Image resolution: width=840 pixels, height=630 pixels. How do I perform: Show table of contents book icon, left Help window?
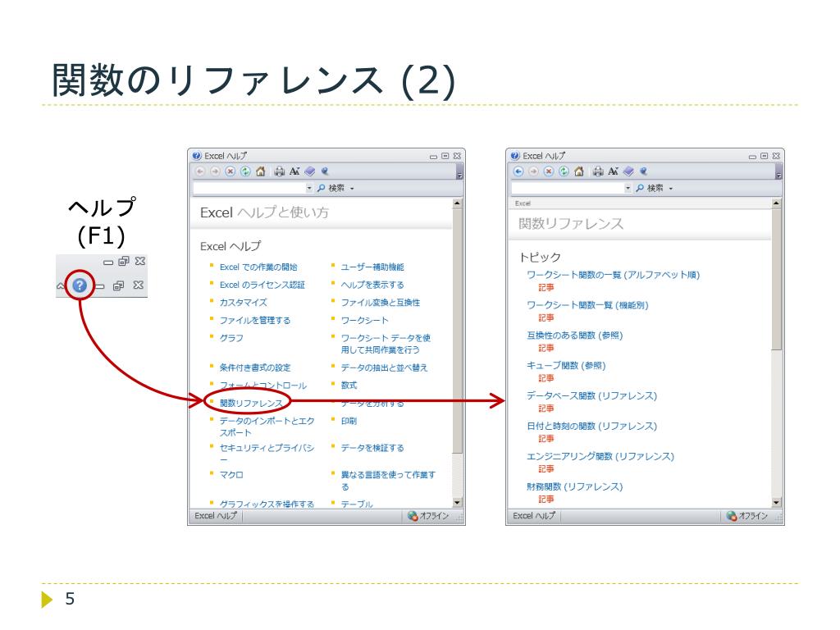309,171
